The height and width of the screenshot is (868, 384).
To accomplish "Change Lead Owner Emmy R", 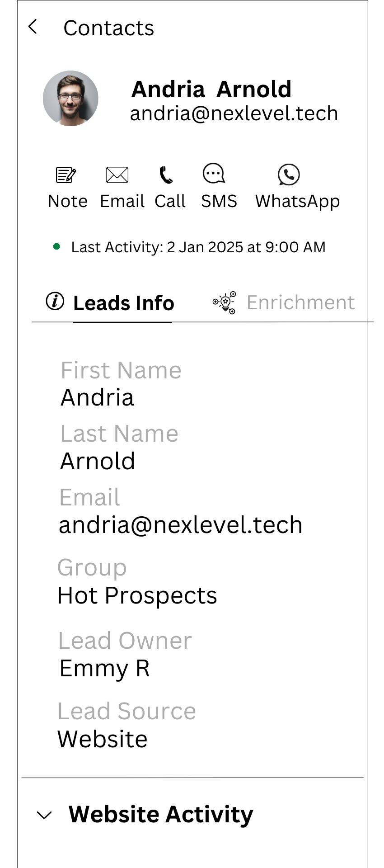I will click(x=105, y=668).
